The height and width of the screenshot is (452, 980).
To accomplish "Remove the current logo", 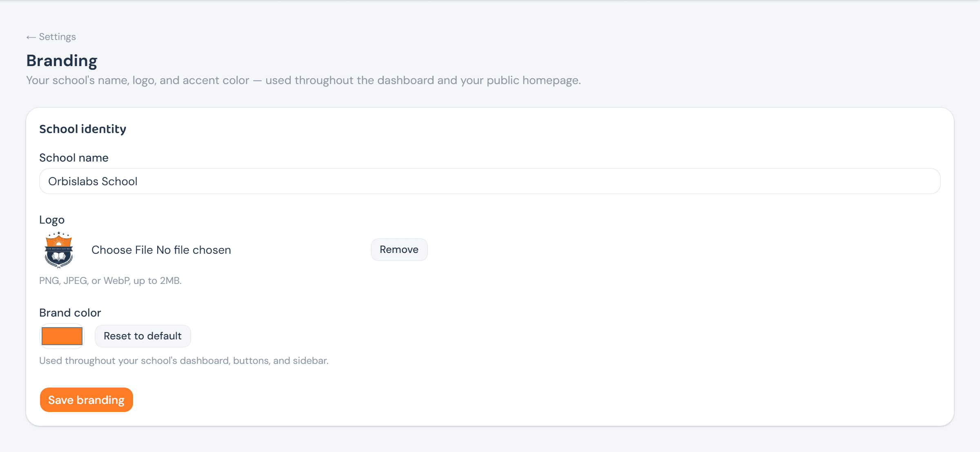I will (x=399, y=249).
